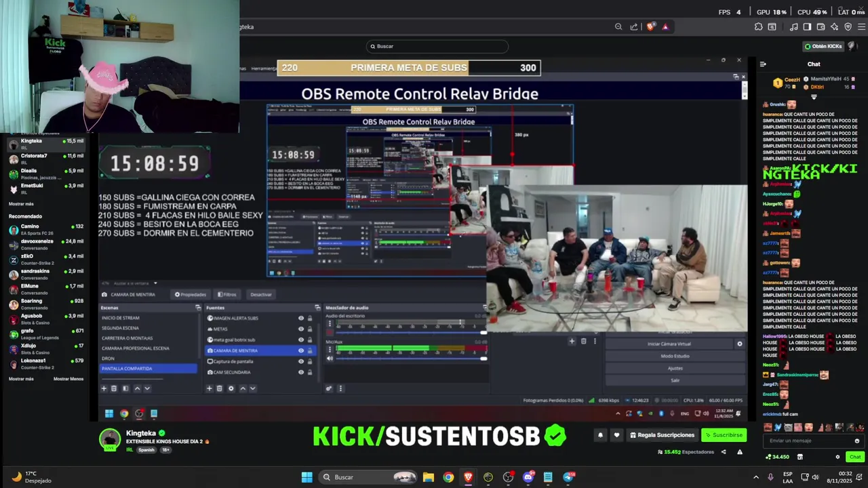Toggle browser sidebar panel icon
The height and width of the screenshot is (488, 868).
tap(807, 27)
